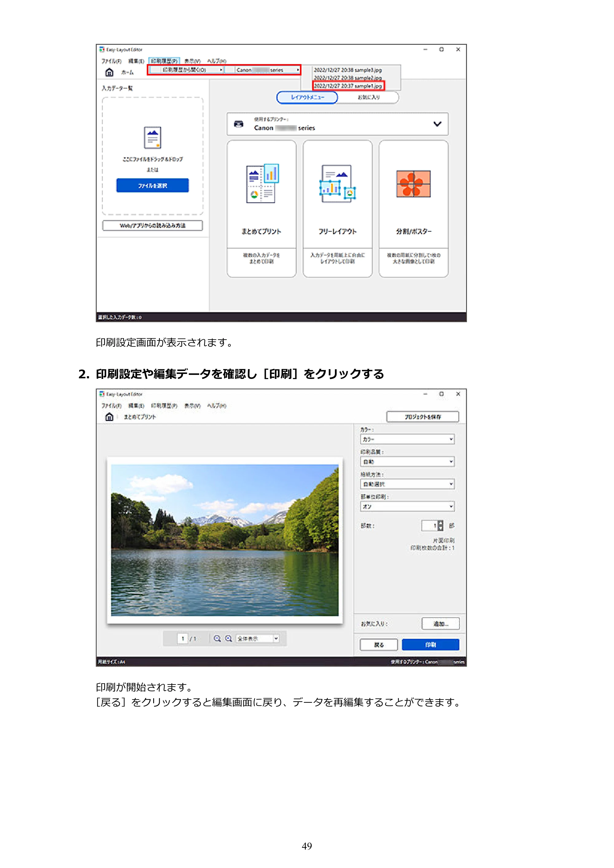Click the ホーム label next to home icon
This screenshot has height=868, width=614.
pyautogui.click(x=127, y=72)
